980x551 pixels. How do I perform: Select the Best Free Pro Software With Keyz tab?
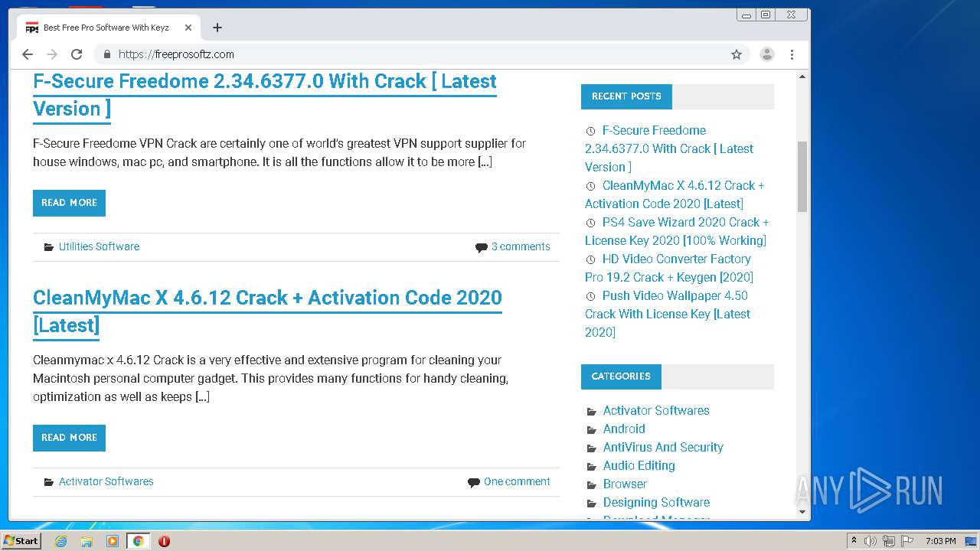point(108,28)
